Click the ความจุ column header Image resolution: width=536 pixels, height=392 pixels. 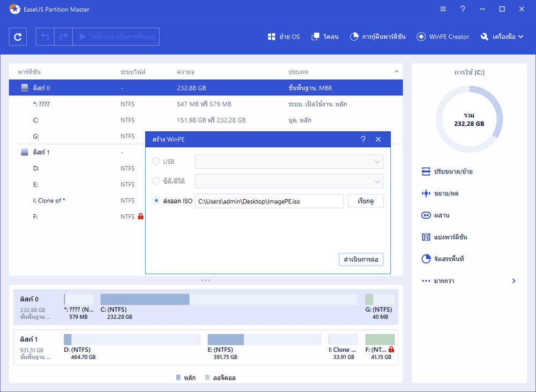pos(185,72)
